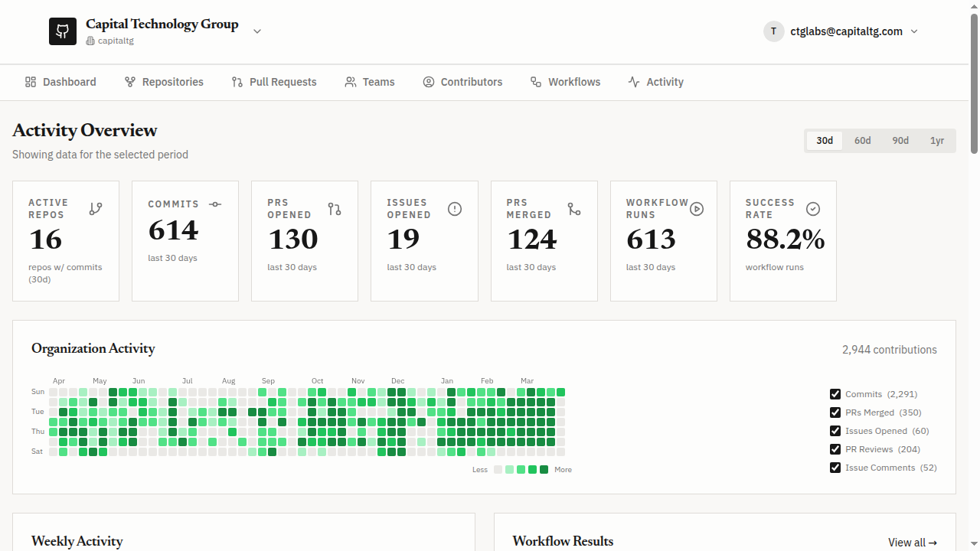Image resolution: width=980 pixels, height=551 pixels.
Task: Click the pull request icon on PRs Opened card
Action: (x=335, y=208)
